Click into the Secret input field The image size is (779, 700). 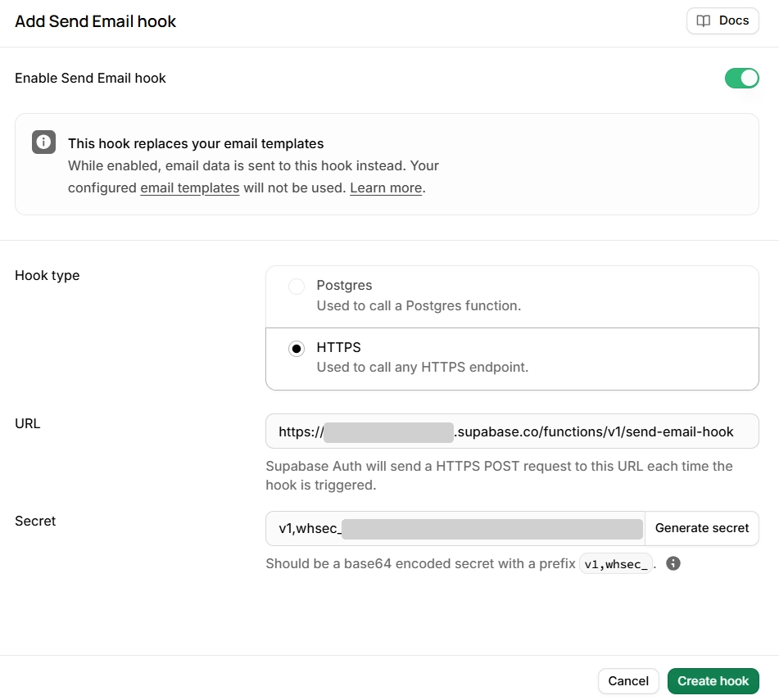pyautogui.click(x=455, y=528)
